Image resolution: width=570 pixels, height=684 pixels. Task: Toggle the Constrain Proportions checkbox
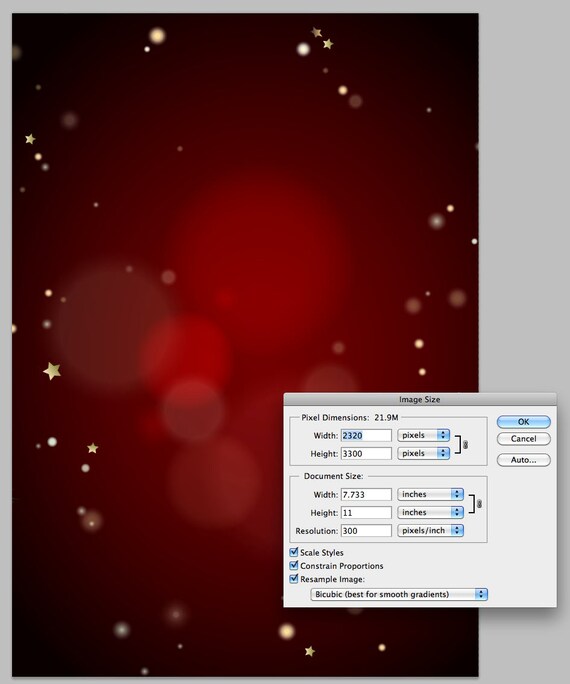[x=294, y=565]
